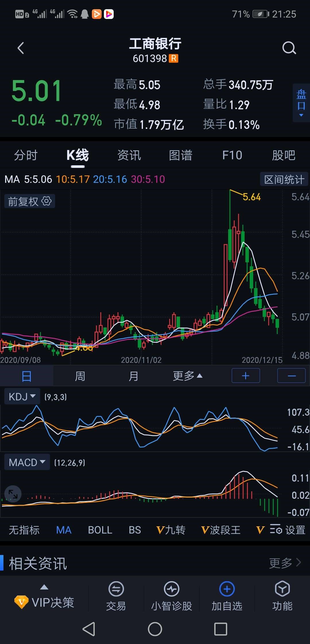
Task: Select 日 daily period
Action: click(26, 376)
